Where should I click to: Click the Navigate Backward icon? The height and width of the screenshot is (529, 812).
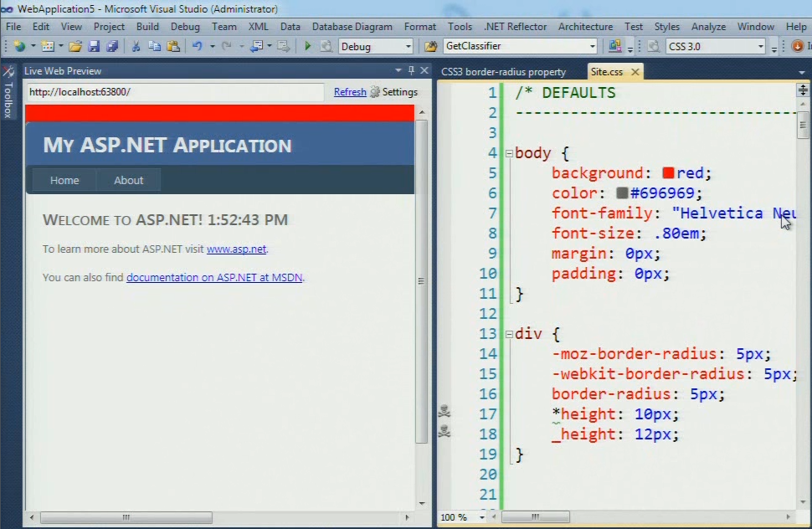pyautogui.click(x=257, y=47)
